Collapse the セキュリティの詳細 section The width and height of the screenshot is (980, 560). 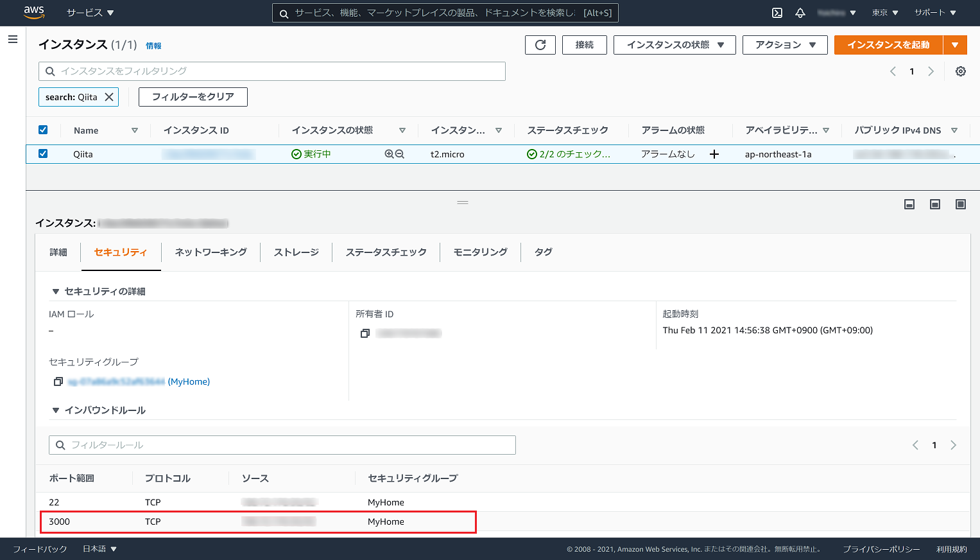point(56,292)
